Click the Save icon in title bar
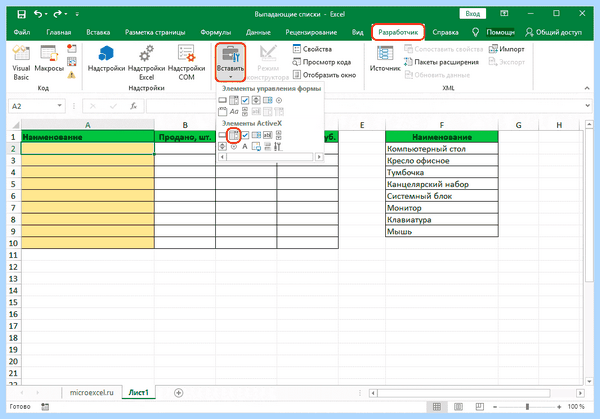Screen dimensions: 600x419 pyautogui.click(x=21, y=14)
